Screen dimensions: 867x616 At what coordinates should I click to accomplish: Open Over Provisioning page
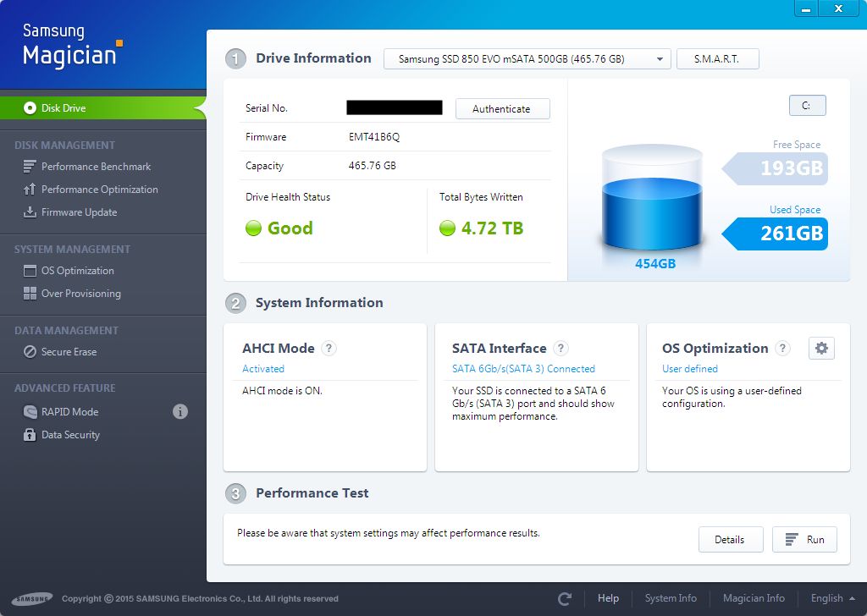coord(80,294)
